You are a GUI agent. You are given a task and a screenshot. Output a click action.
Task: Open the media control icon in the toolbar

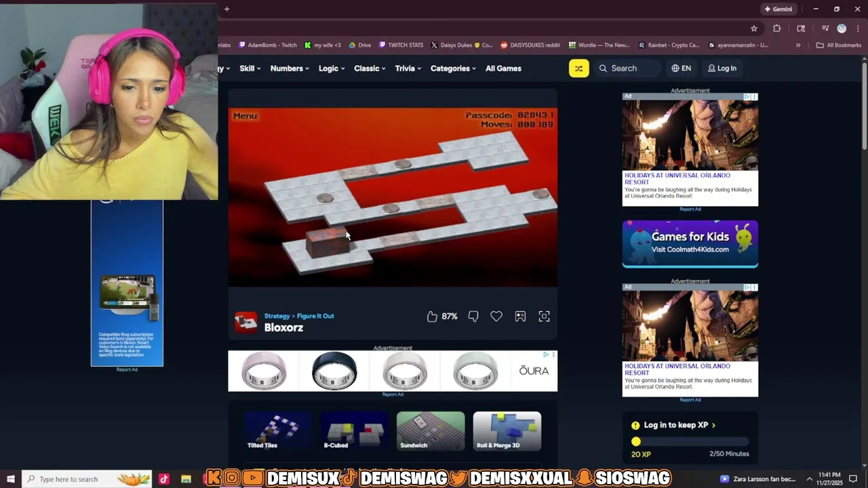[825, 28]
